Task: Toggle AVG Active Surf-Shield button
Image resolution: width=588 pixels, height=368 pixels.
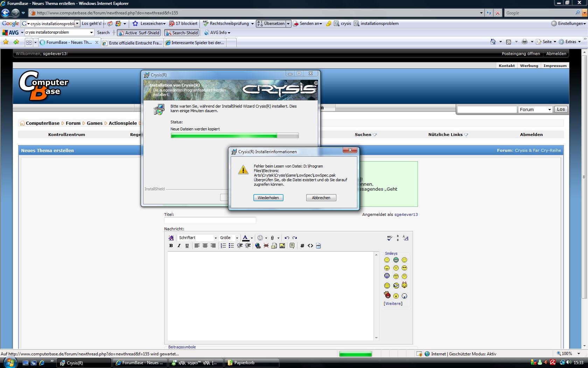Action: click(139, 33)
